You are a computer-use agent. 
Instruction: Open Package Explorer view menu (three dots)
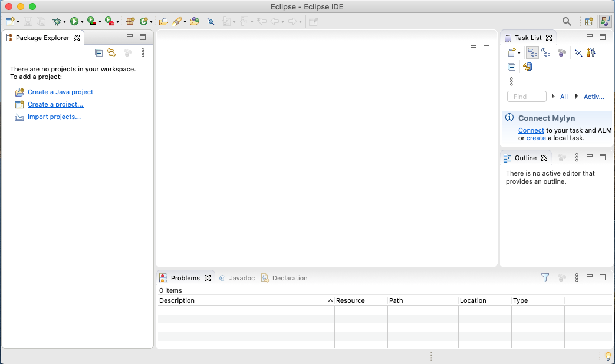click(143, 52)
